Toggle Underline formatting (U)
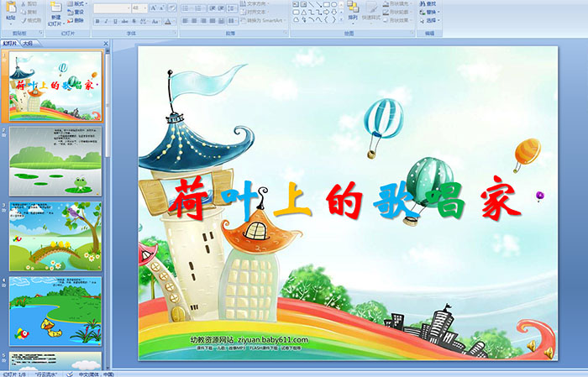This screenshot has height=377, width=588. point(115,21)
